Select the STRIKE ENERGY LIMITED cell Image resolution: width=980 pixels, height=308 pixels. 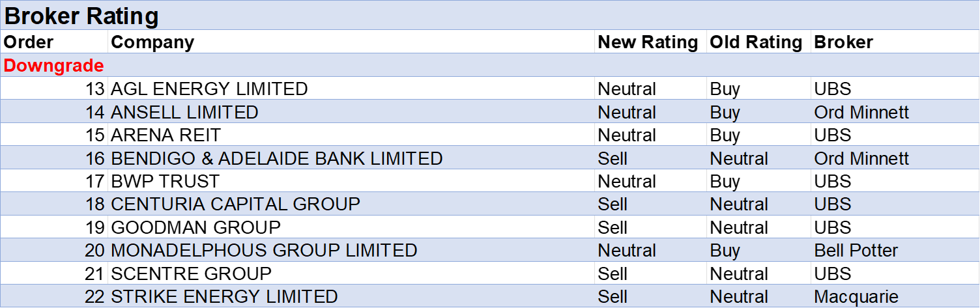point(224,297)
